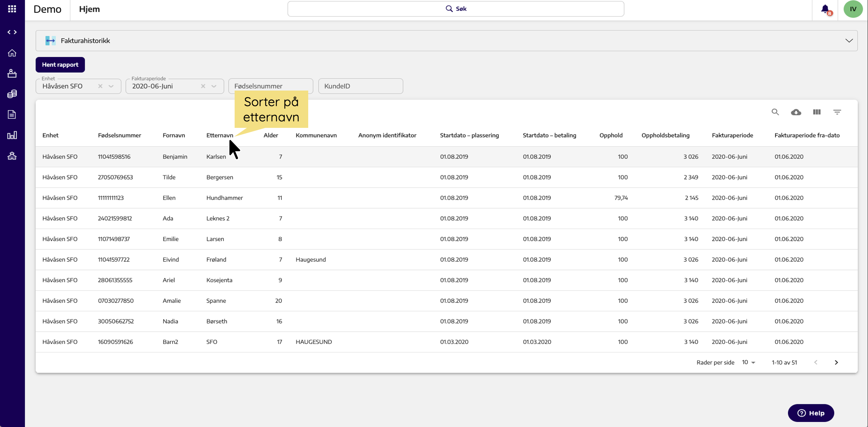
Task: Open the coins payments sidebar icon
Action: (x=12, y=94)
